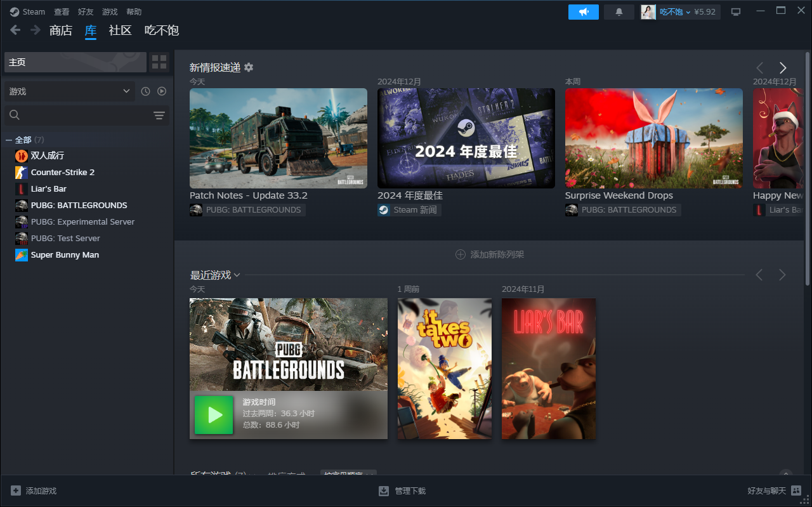Go to the 商店 tab

click(x=61, y=30)
